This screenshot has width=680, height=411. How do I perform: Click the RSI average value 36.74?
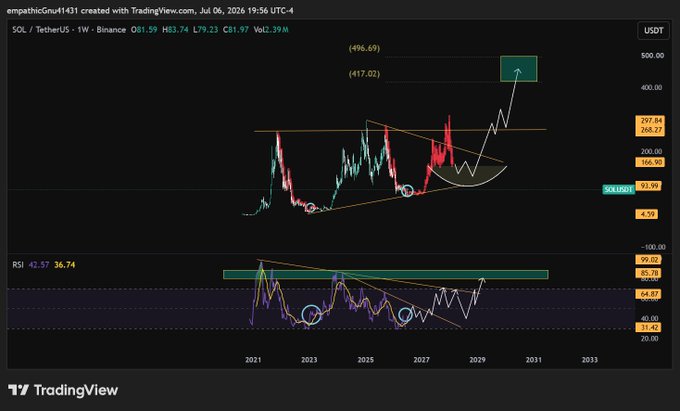tap(65, 264)
